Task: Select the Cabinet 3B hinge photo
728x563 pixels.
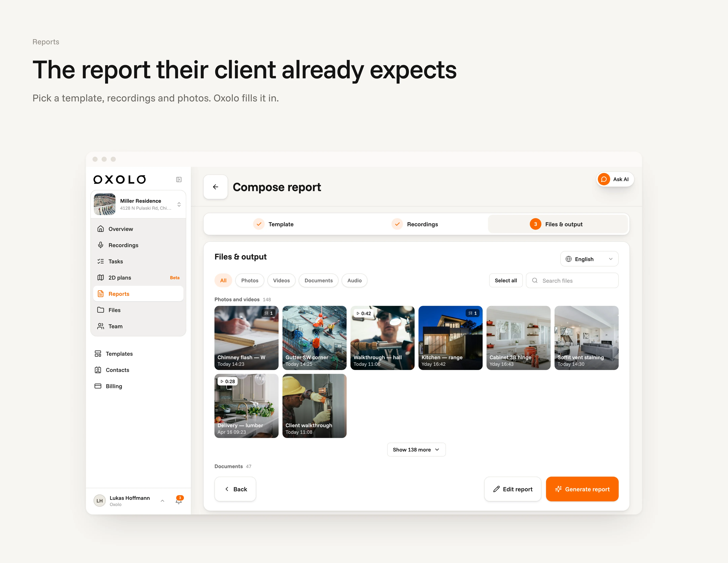Action: [518, 338]
